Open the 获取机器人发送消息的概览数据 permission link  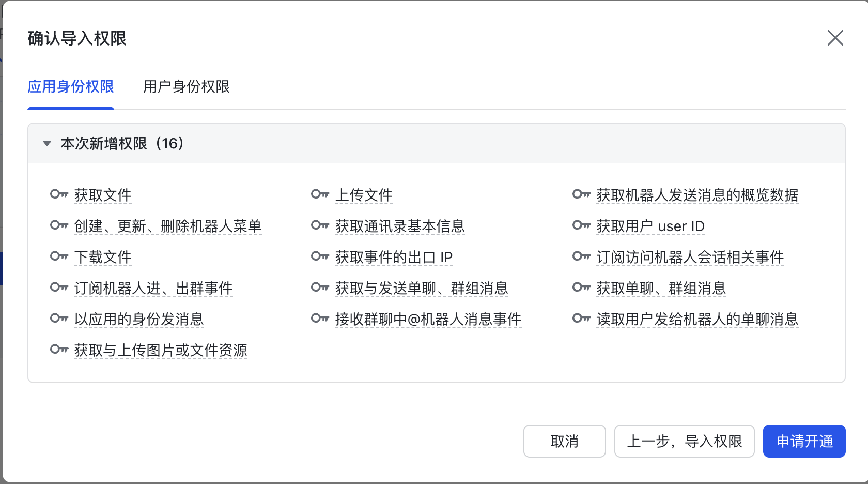tap(697, 195)
